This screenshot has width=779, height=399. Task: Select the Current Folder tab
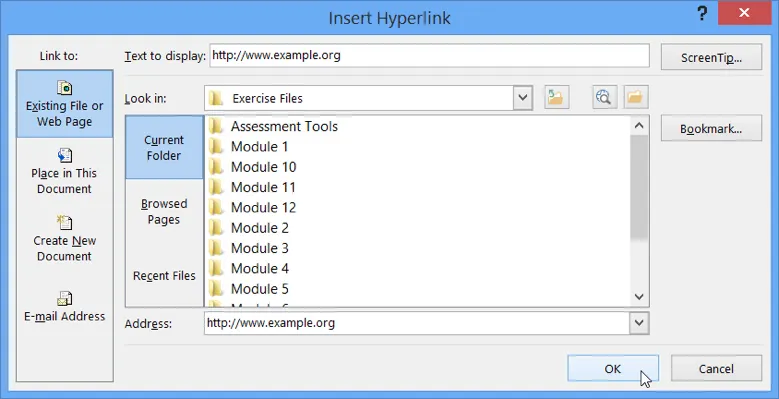point(164,148)
